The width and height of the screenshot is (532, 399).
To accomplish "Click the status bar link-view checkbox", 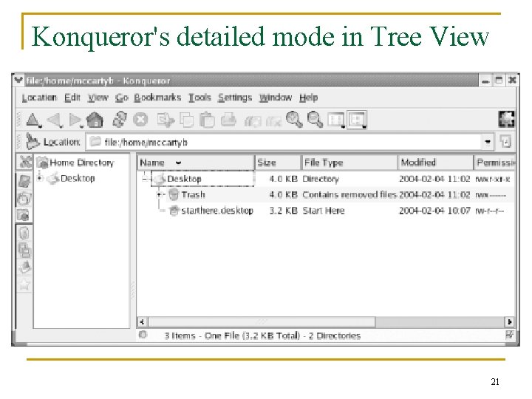I will coord(509,335).
